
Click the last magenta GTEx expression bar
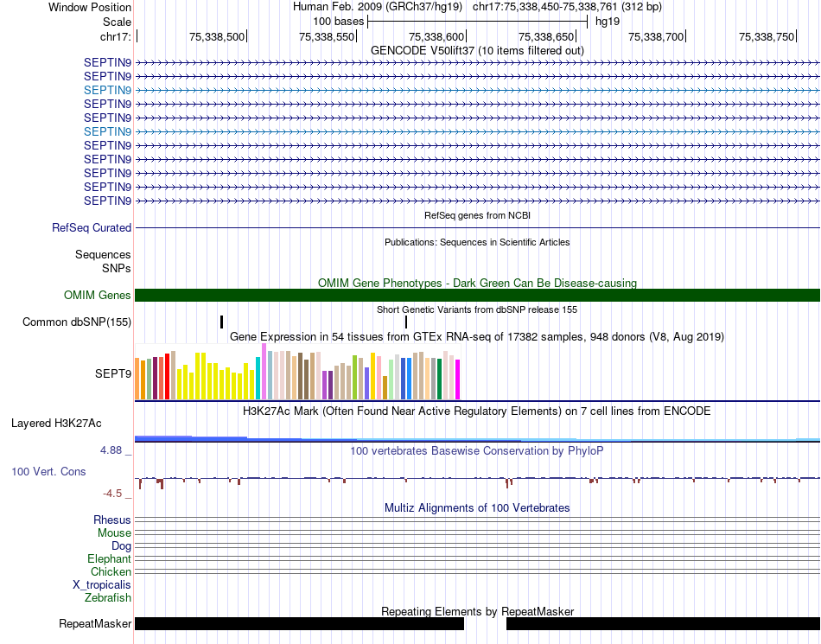458,379
